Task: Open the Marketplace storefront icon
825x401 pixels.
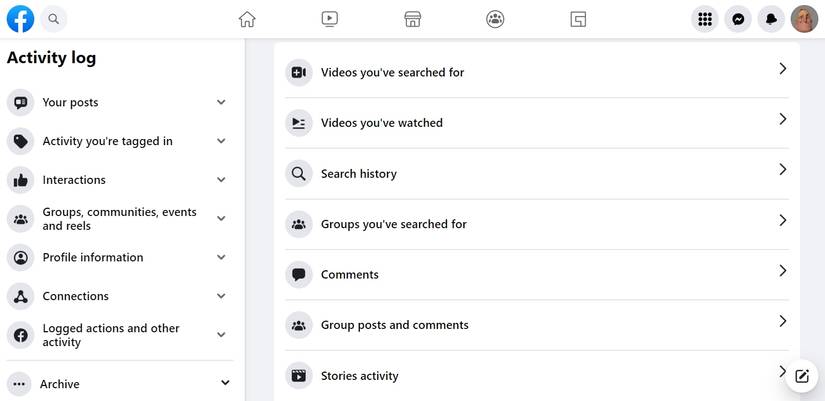Action: coord(412,19)
